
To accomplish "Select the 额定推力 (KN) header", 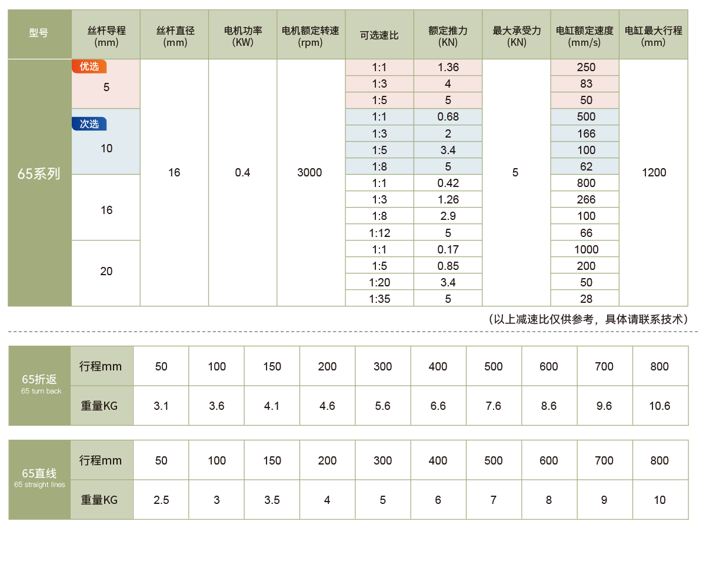I will 448,35.
